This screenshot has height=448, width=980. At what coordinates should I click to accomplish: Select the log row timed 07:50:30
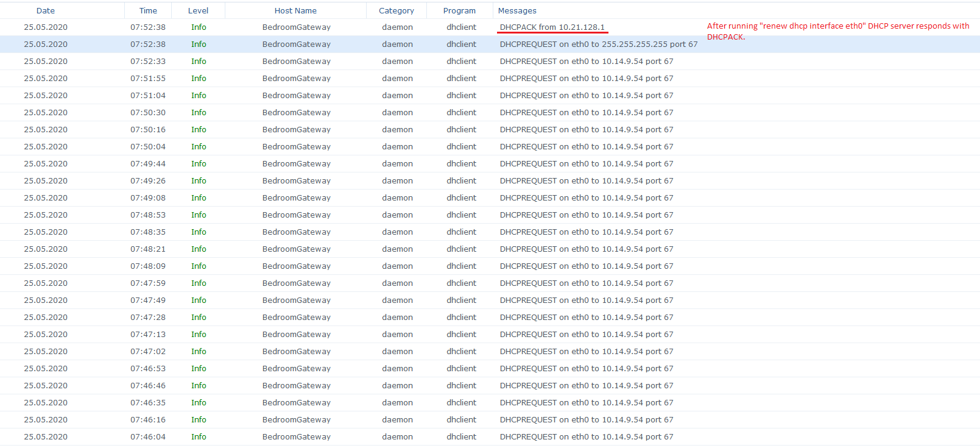tap(490, 112)
